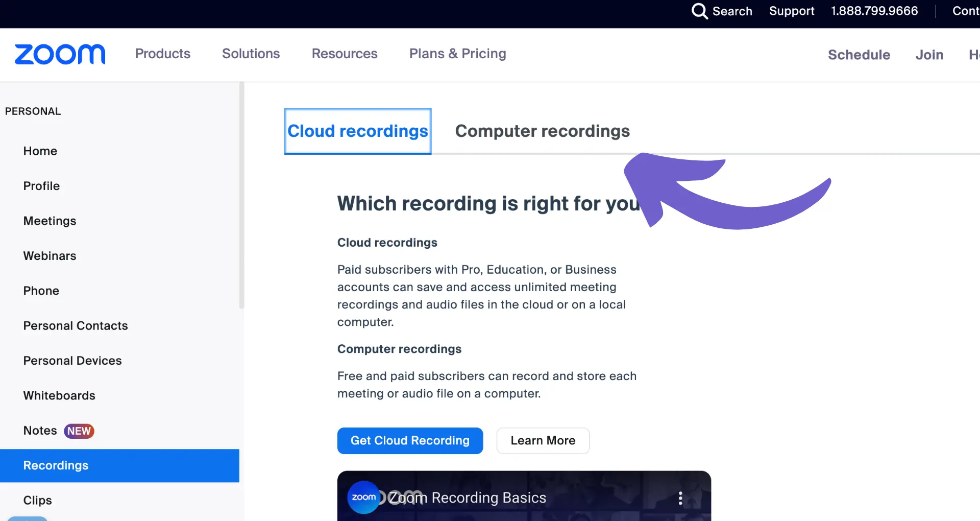Click the Join link
The image size is (980, 521).
tap(929, 55)
